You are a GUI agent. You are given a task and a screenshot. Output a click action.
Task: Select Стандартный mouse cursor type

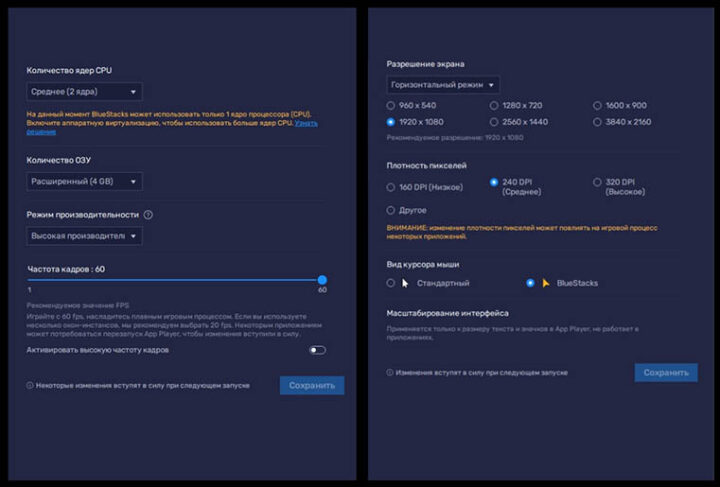(x=391, y=283)
